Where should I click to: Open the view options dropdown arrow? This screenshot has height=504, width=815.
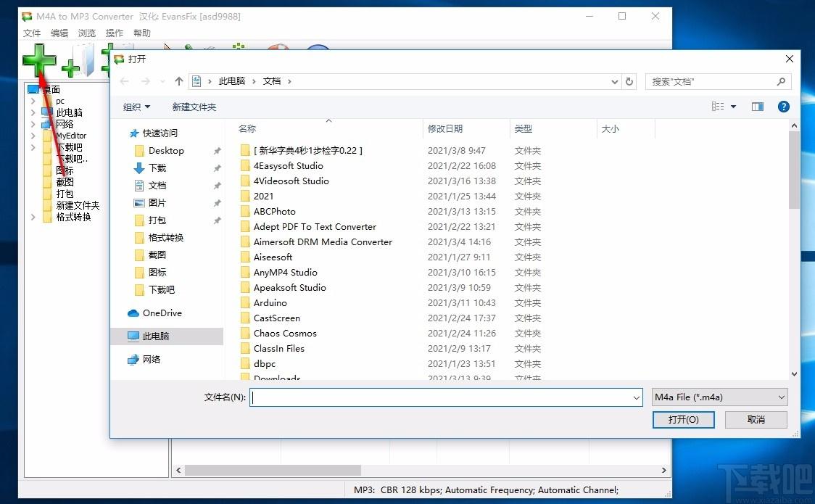(x=733, y=107)
